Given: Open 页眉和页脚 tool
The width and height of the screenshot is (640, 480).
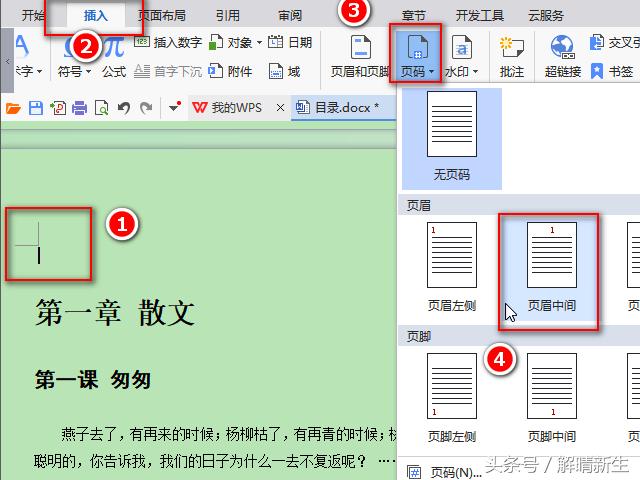Looking at the screenshot, I should point(360,56).
